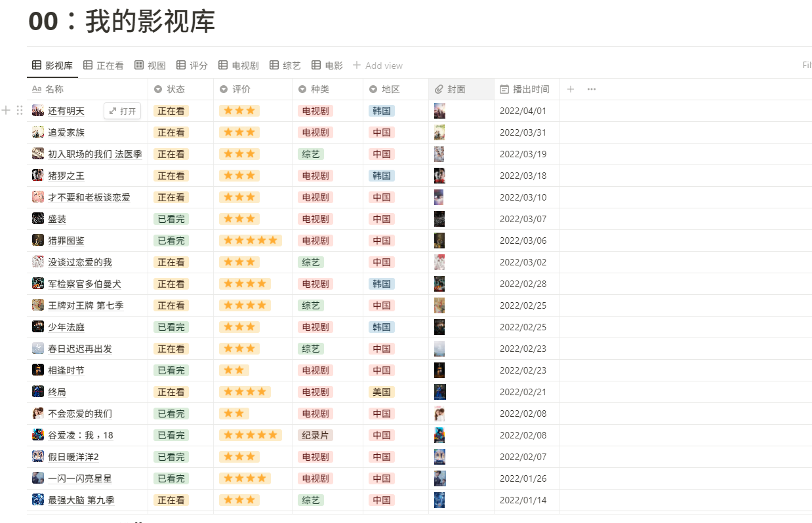Open the 不会恋爱的我们 cover thumbnail
Viewport: 812px width, 523px height.
(439, 414)
